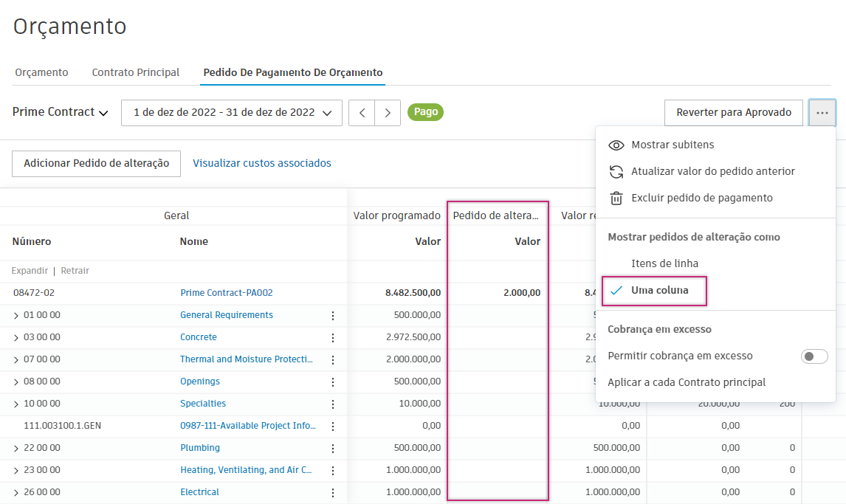Open Specialties item link
The width and height of the screenshot is (846, 504).
coord(203,403)
